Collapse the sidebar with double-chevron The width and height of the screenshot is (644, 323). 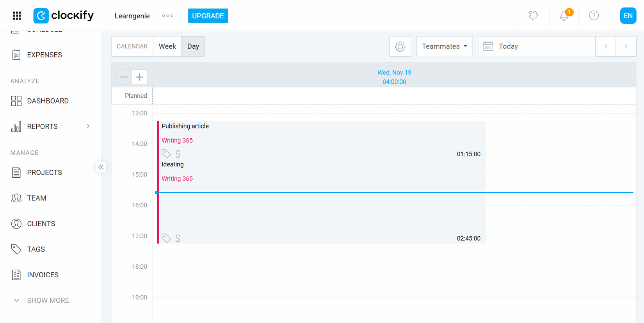(x=101, y=167)
